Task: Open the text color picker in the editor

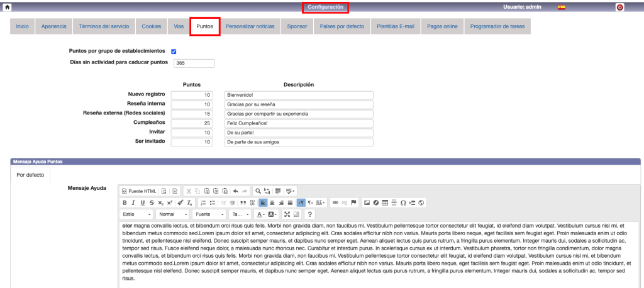Action: tap(260, 214)
